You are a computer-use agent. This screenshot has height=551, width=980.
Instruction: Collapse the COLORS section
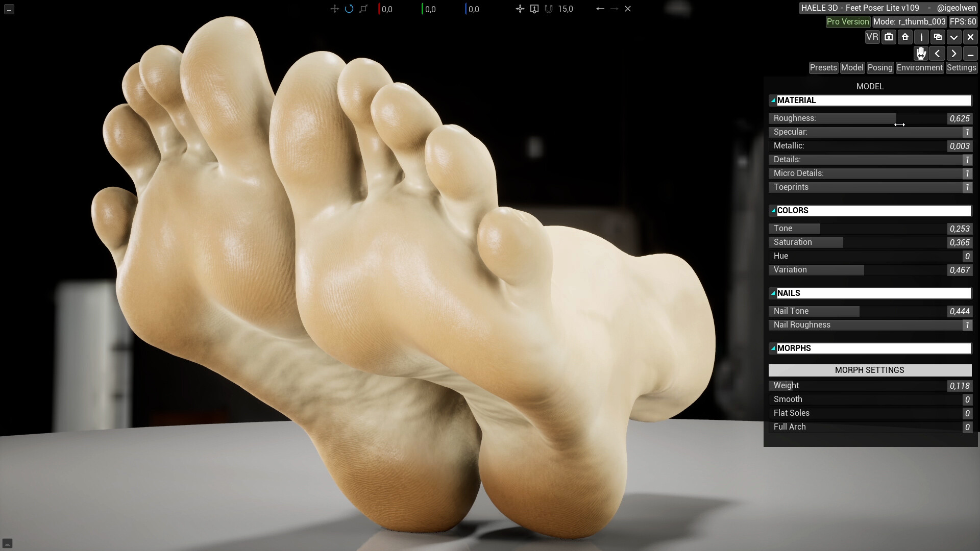pyautogui.click(x=774, y=210)
